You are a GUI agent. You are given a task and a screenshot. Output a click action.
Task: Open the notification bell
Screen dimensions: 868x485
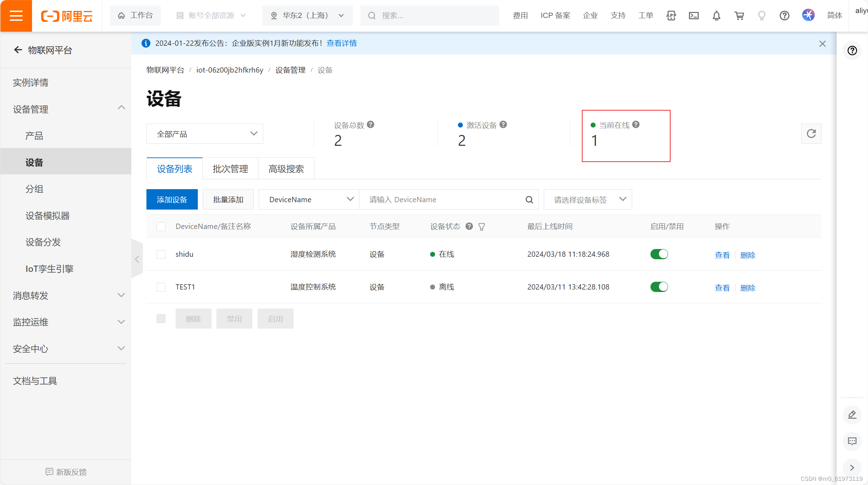pos(716,15)
